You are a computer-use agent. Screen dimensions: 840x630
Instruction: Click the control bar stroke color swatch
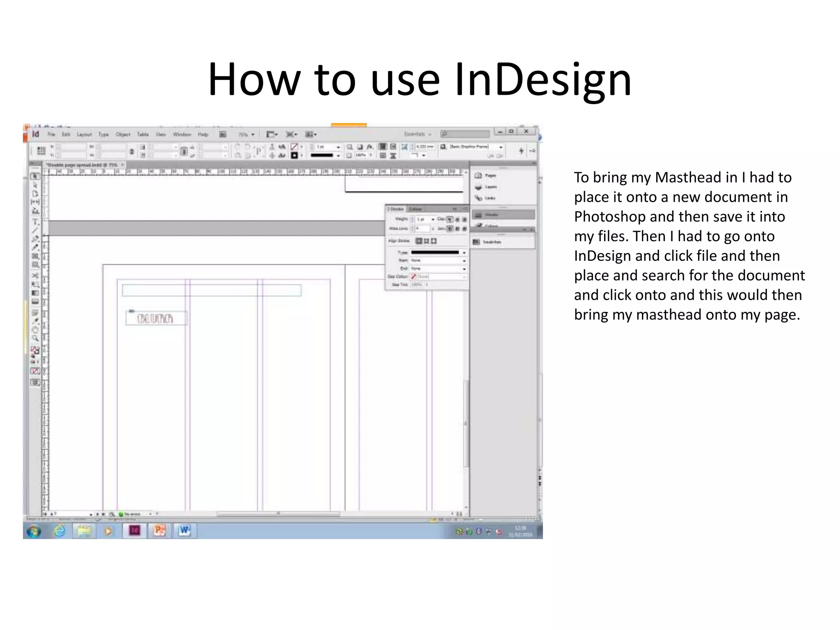[294, 155]
